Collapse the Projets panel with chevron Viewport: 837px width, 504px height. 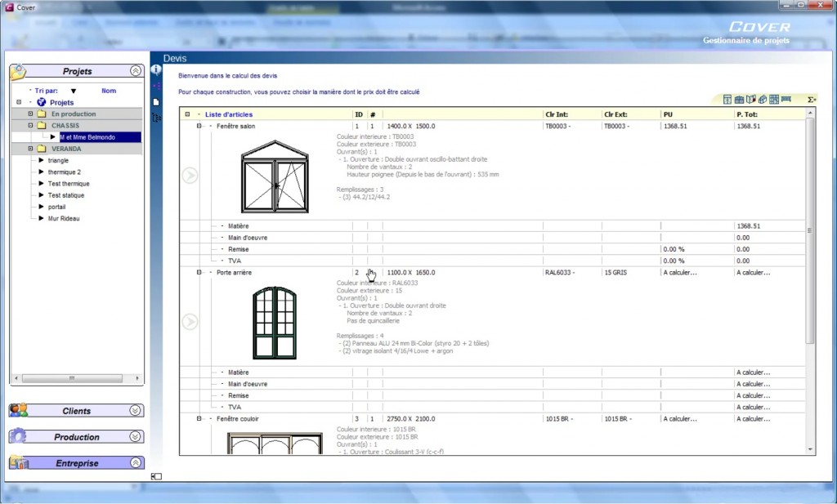pyautogui.click(x=136, y=71)
